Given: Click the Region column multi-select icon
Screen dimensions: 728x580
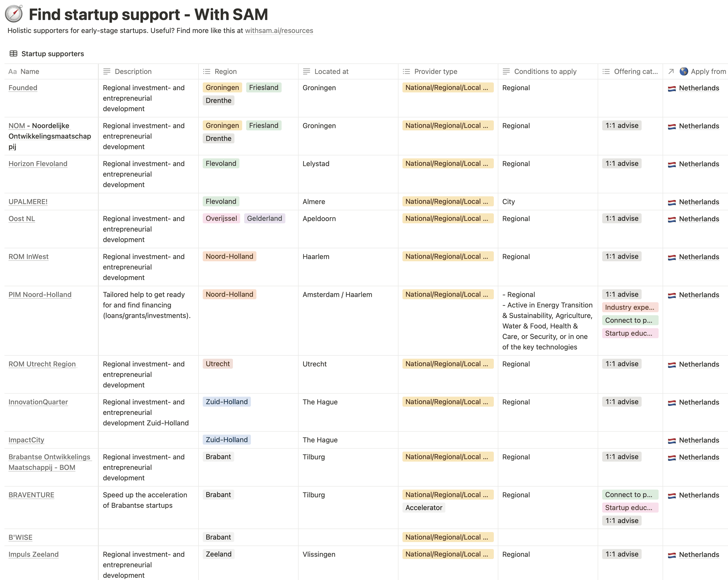Looking at the screenshot, I should (x=207, y=71).
